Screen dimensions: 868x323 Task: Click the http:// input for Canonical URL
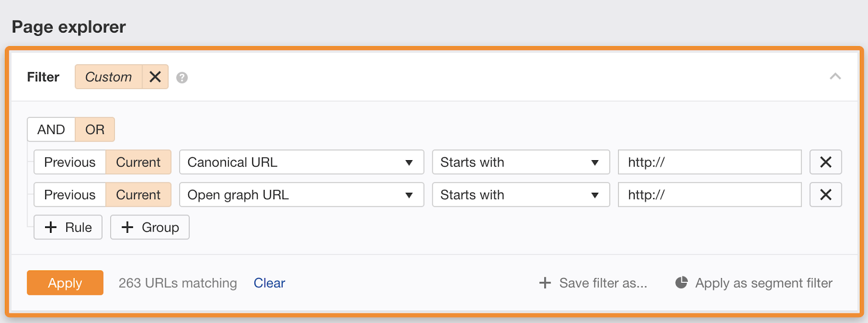coord(709,162)
